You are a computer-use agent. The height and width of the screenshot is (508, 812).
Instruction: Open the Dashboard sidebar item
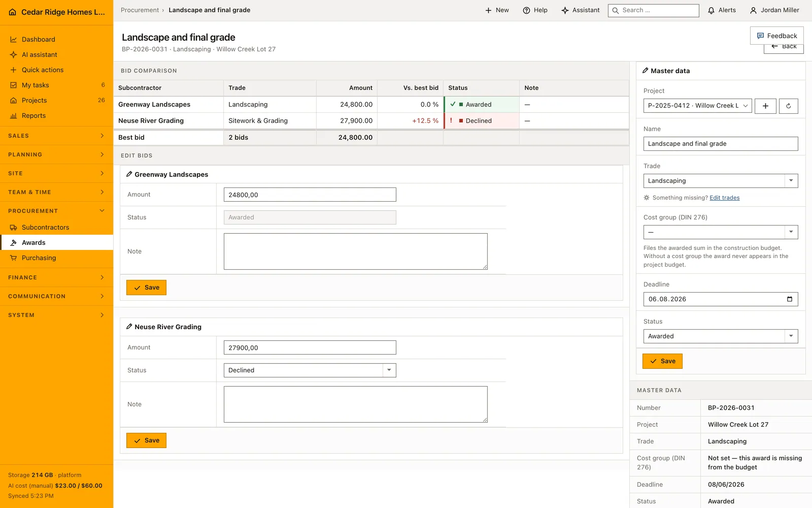tap(56, 39)
